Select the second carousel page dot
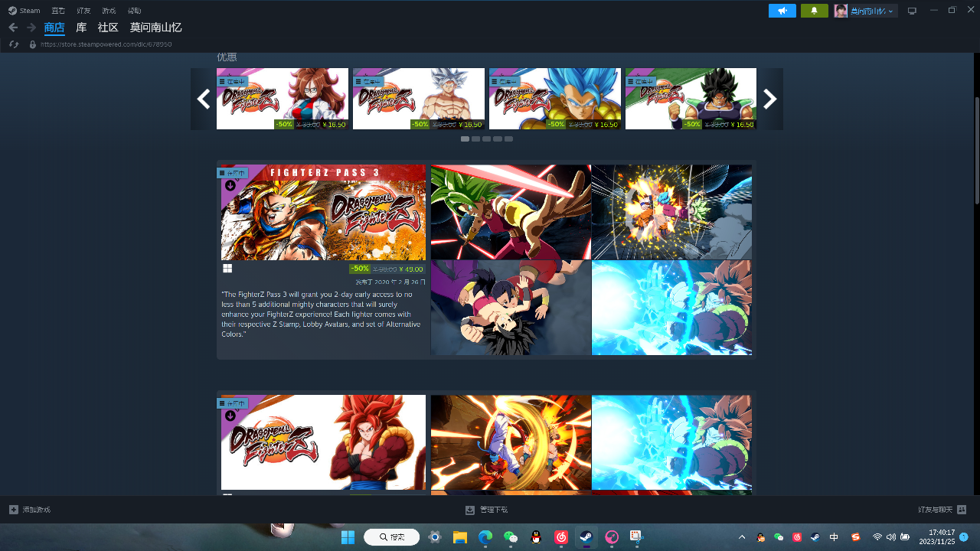Screen dimensions: 980x551 475,139
